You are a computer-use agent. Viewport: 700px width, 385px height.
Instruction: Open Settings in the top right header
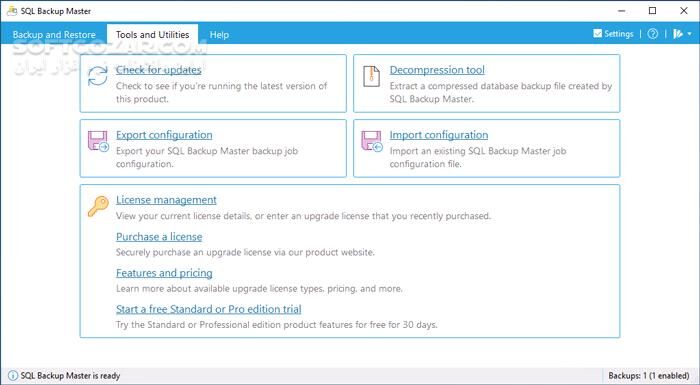[x=613, y=33]
